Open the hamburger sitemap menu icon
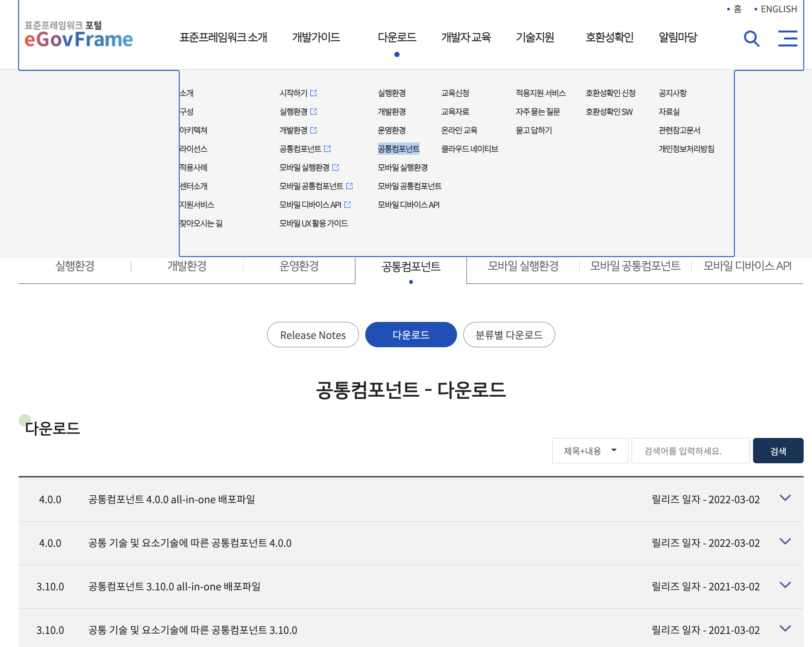Screen dimensions: 812x647 (x=787, y=39)
